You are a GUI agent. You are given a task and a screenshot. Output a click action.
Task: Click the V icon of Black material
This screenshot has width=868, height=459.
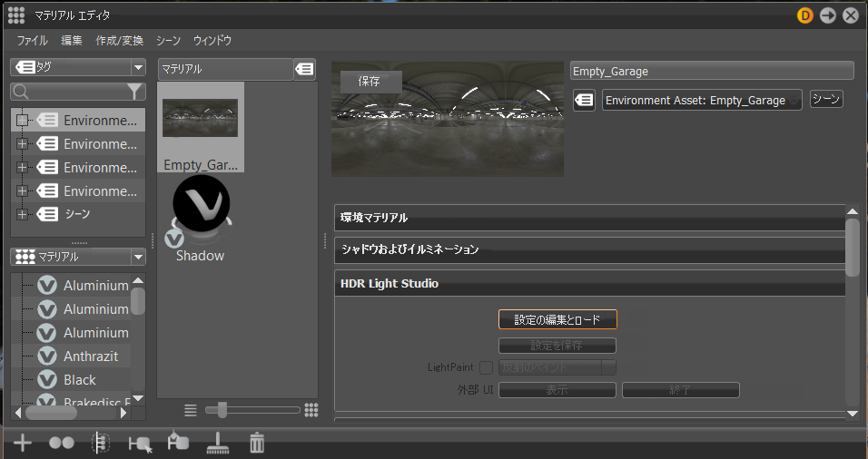click(47, 380)
